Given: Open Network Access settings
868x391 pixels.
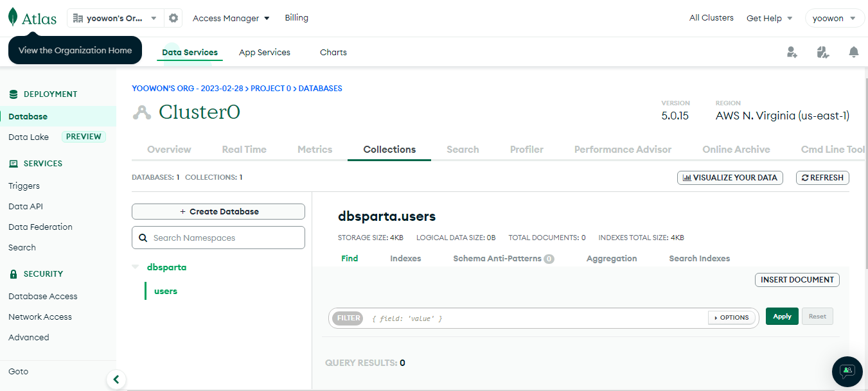Looking at the screenshot, I should click(x=40, y=317).
